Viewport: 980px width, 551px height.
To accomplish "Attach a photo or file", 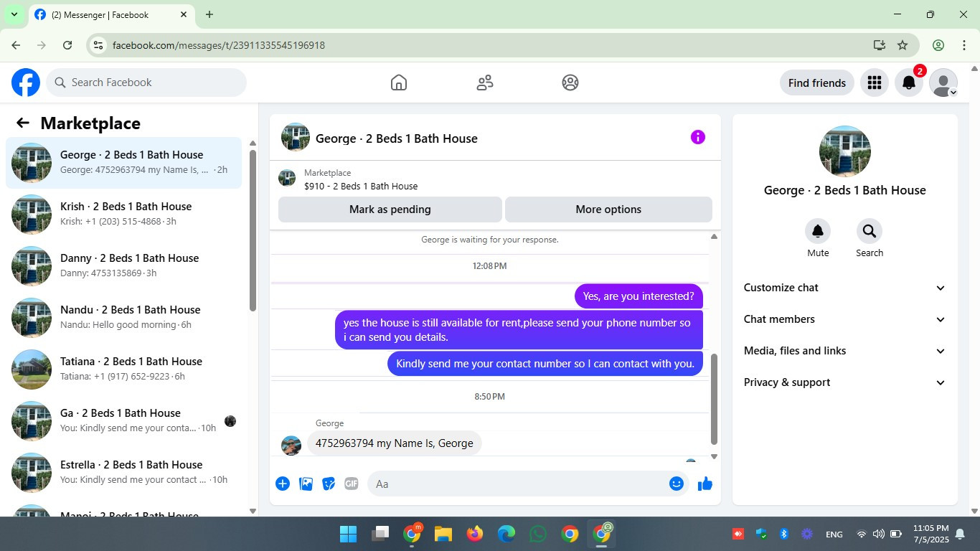I will (x=306, y=484).
